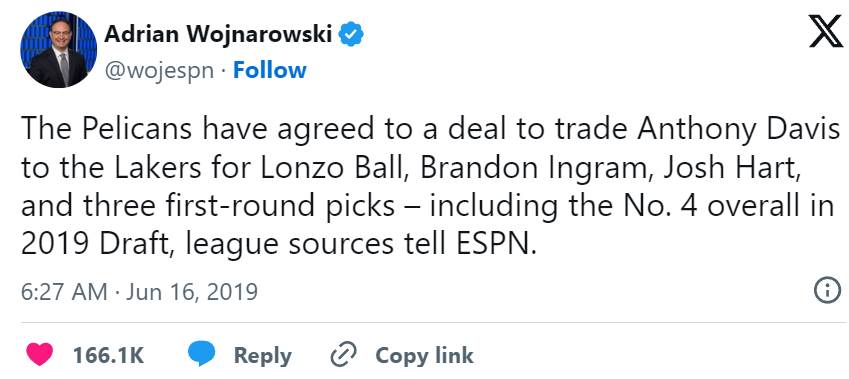The width and height of the screenshot is (849, 379).
Task: Click the Copy link text label
Action: 424,356
